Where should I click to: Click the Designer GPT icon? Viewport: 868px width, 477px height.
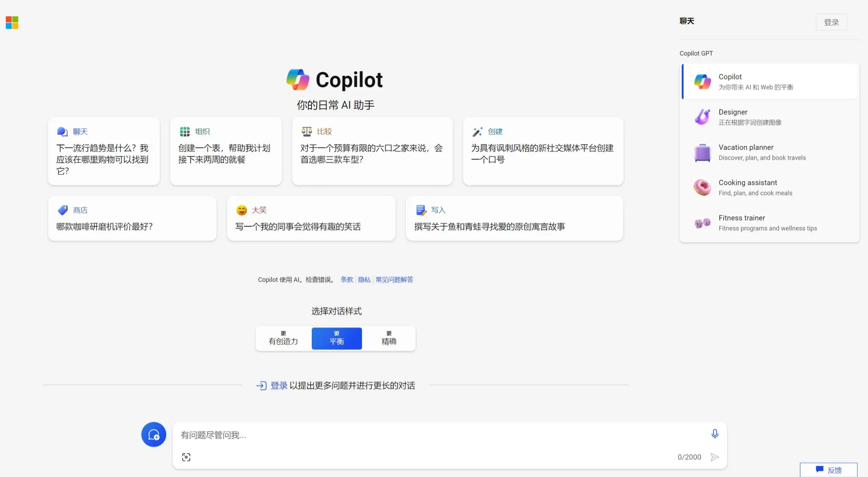[x=702, y=117]
